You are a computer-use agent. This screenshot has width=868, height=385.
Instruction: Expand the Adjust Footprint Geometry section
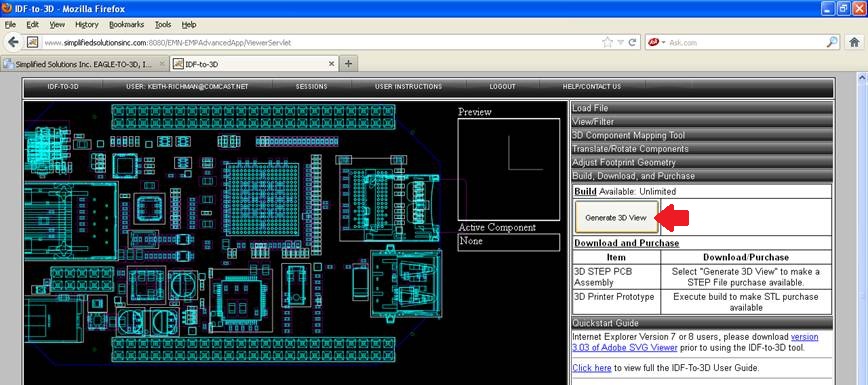pyautogui.click(x=701, y=162)
